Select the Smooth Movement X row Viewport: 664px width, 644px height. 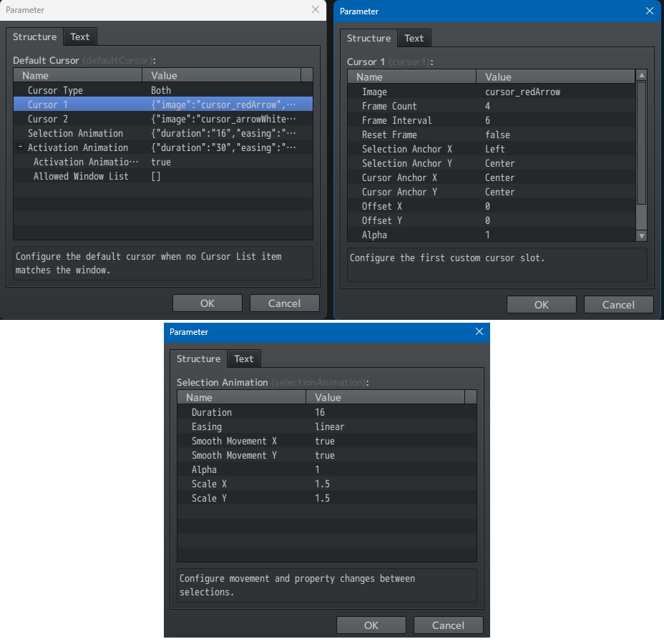pos(327,441)
